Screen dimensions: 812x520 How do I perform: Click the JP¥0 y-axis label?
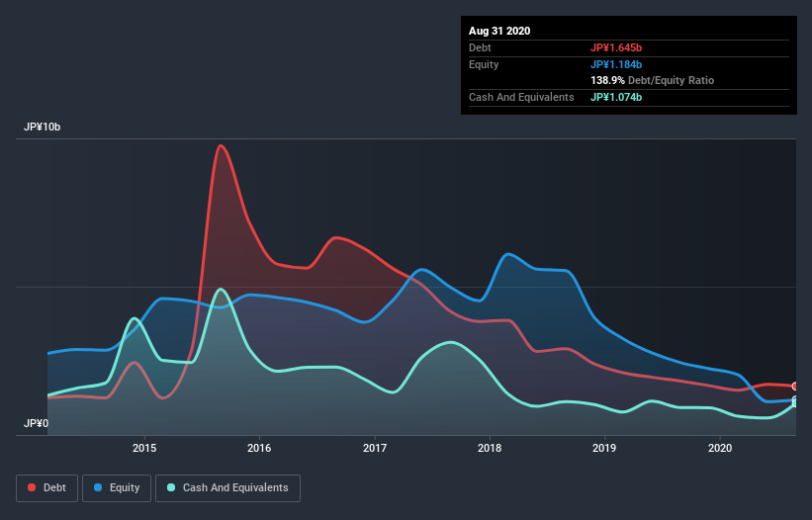pyautogui.click(x=36, y=424)
